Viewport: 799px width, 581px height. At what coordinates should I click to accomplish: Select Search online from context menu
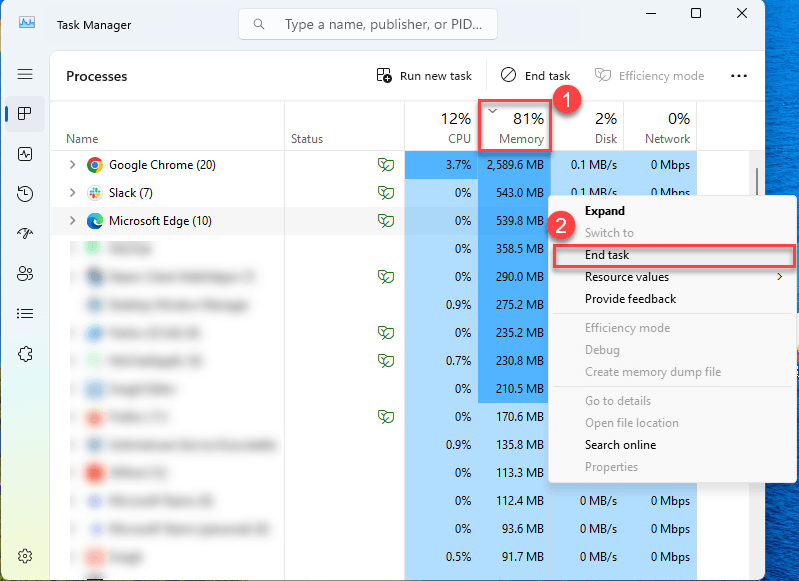tap(620, 445)
